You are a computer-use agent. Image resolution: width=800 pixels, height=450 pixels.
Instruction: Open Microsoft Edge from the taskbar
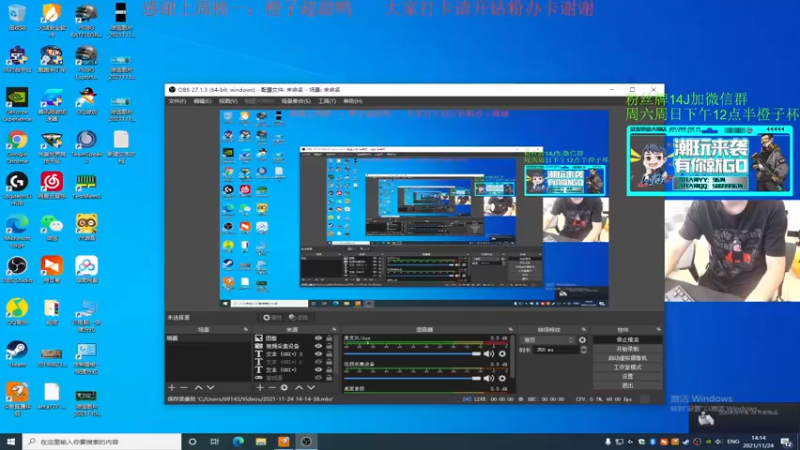(238, 442)
